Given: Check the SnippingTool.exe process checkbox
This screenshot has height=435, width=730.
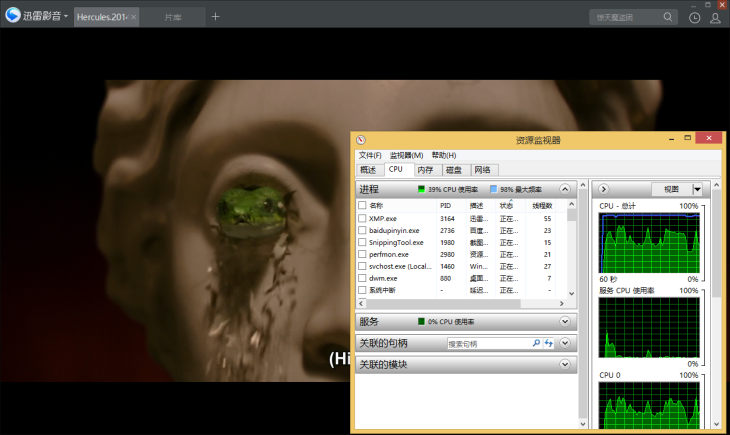Looking at the screenshot, I should pos(362,242).
